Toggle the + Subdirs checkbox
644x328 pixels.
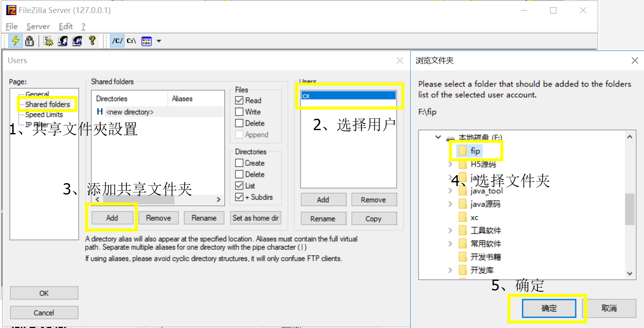239,197
